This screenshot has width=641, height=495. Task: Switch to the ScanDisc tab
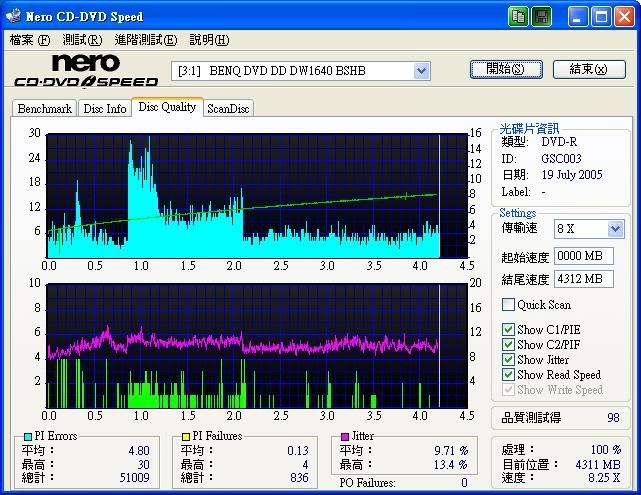pos(228,109)
